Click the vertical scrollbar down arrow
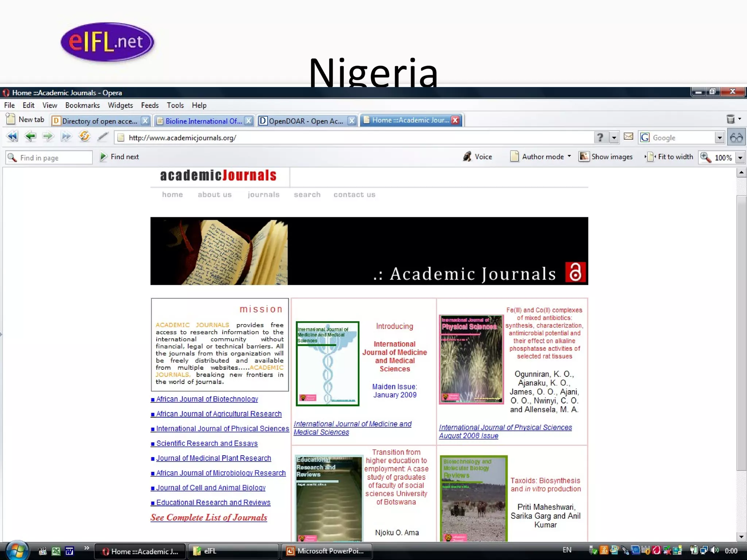 coord(741,536)
